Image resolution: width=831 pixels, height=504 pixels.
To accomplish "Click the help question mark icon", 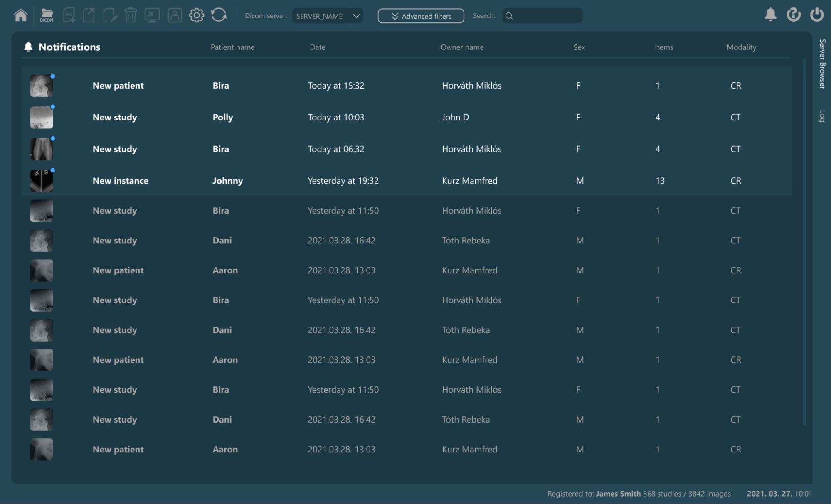I will click(793, 15).
